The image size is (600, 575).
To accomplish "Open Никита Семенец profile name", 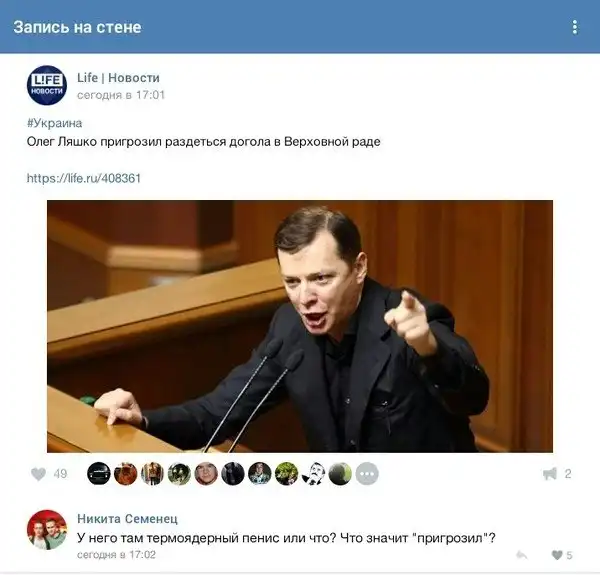I will 127,519.
